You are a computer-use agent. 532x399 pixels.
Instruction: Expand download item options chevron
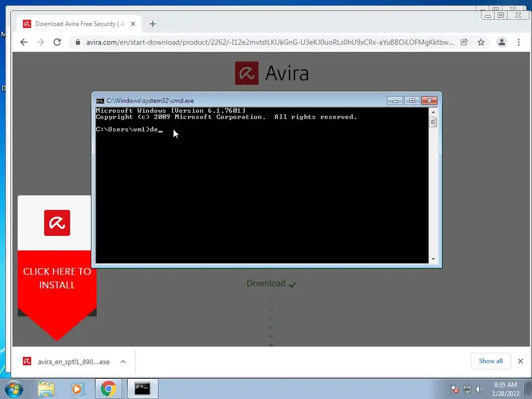click(123, 362)
